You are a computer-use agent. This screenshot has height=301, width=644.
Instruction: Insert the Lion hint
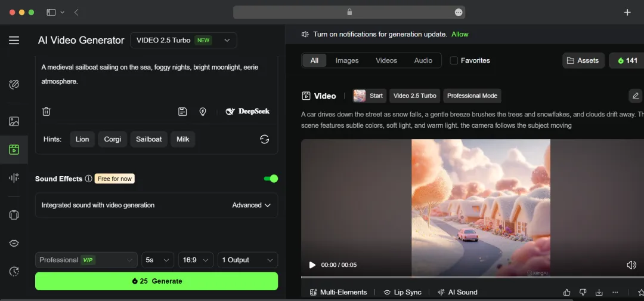click(x=82, y=139)
